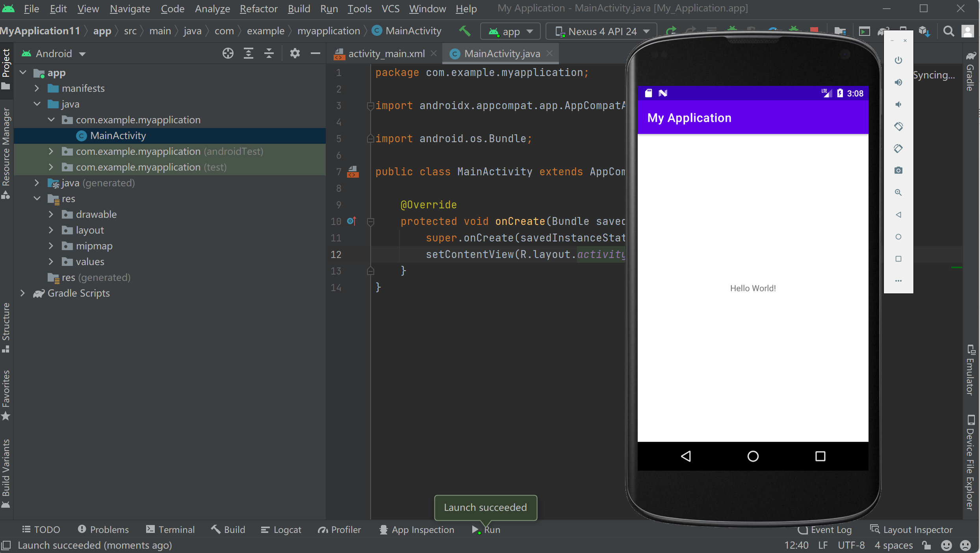The image size is (980, 553).
Task: Expand the Gradle Scripts node
Action: pyautogui.click(x=22, y=293)
